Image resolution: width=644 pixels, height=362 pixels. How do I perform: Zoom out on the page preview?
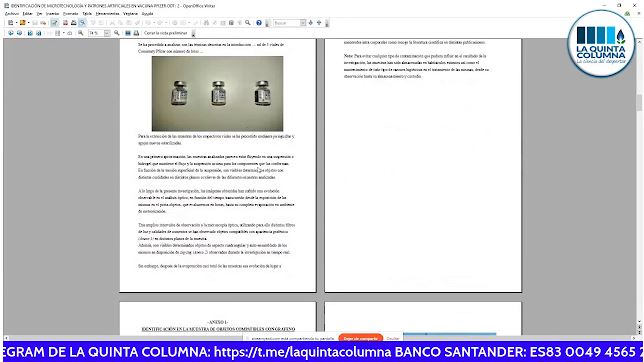click(x=117, y=33)
